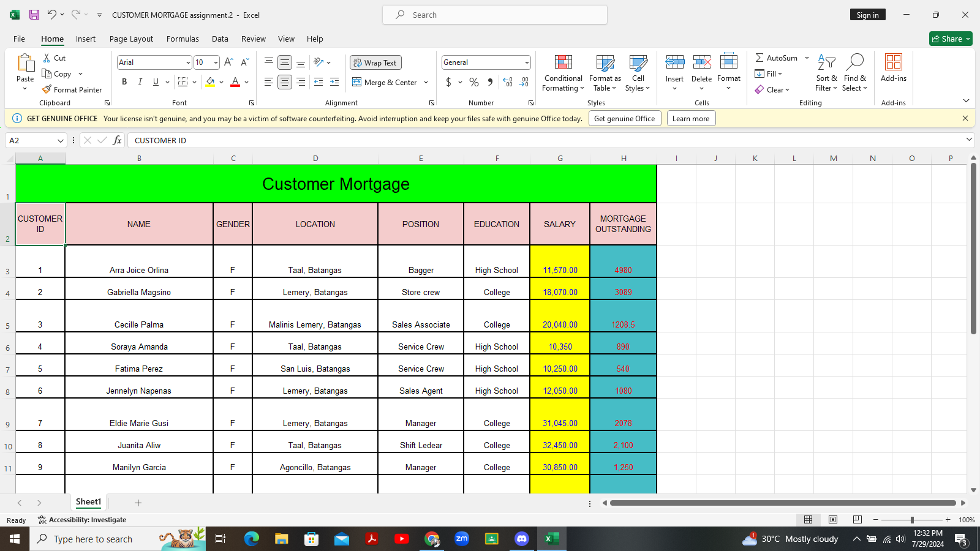Save the workbook using the floppy disk icon
The width and height of the screenshot is (980, 551).
(x=34, y=15)
